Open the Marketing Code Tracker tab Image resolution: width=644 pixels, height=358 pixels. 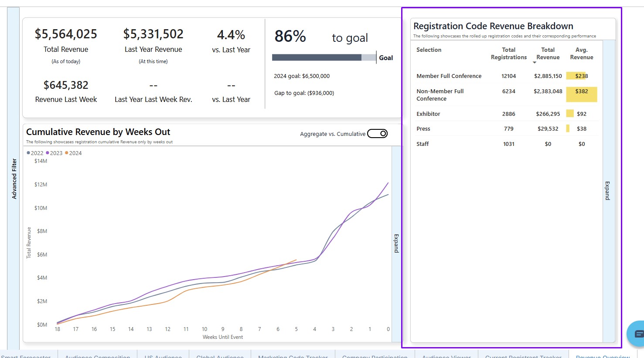(x=293, y=355)
